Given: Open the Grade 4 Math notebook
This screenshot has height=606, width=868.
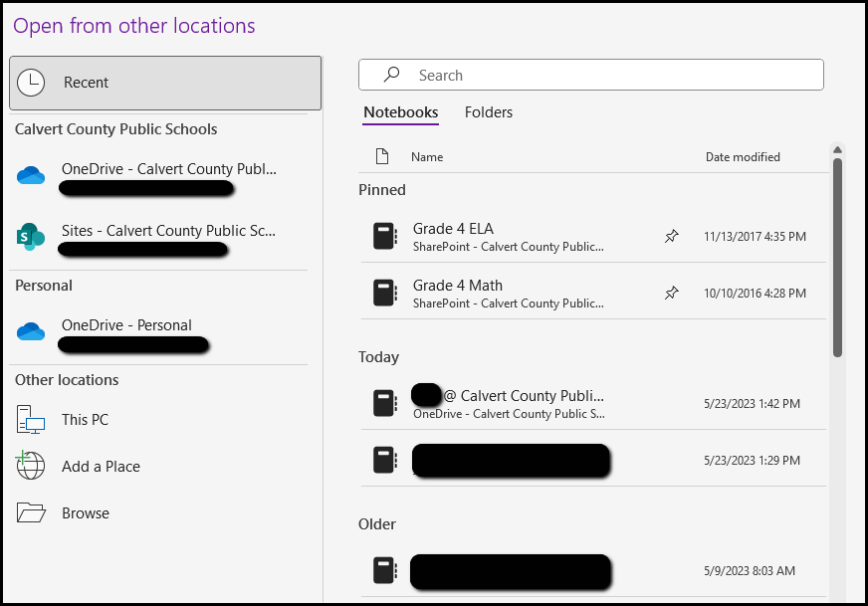Looking at the screenshot, I should pyautogui.click(x=593, y=293).
